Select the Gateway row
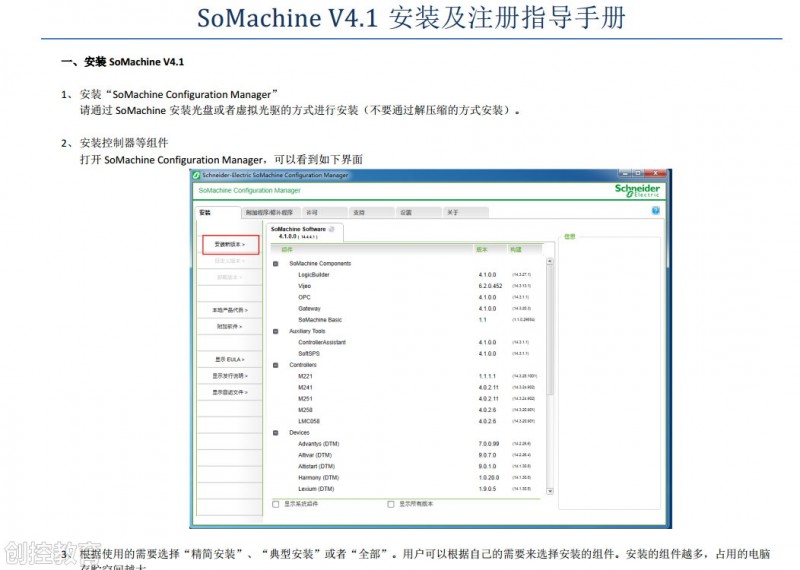 [x=408, y=309]
